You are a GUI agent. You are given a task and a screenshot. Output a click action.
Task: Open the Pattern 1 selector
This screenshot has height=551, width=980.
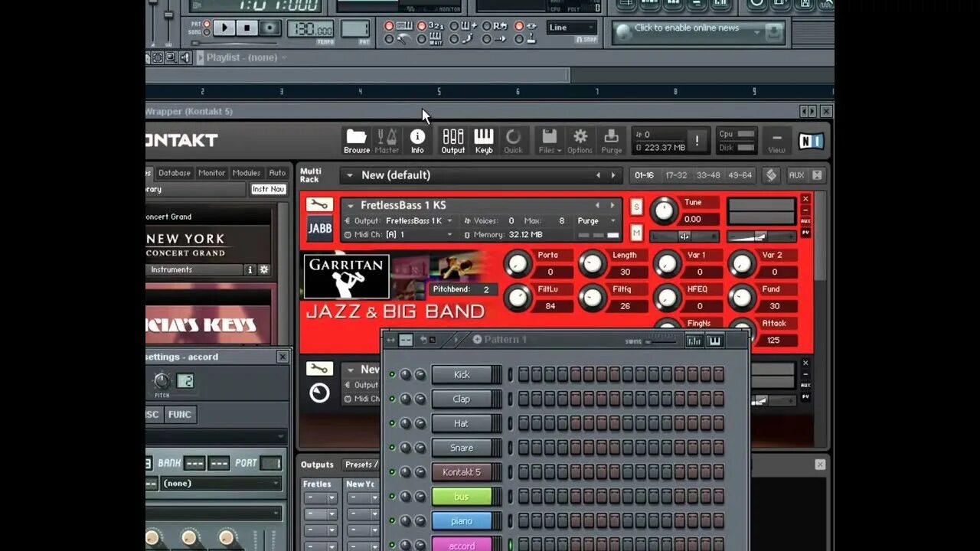click(x=501, y=340)
